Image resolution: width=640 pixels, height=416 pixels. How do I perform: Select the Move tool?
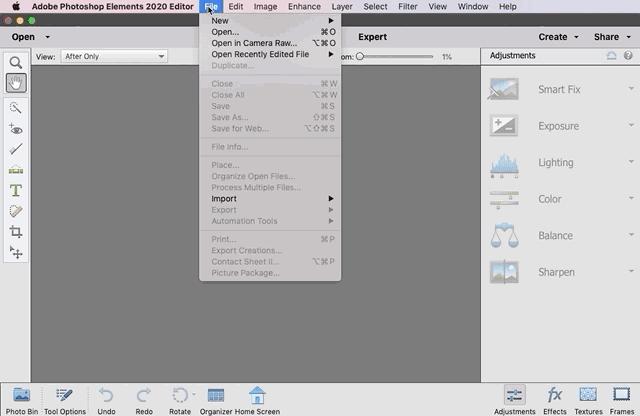(16, 252)
